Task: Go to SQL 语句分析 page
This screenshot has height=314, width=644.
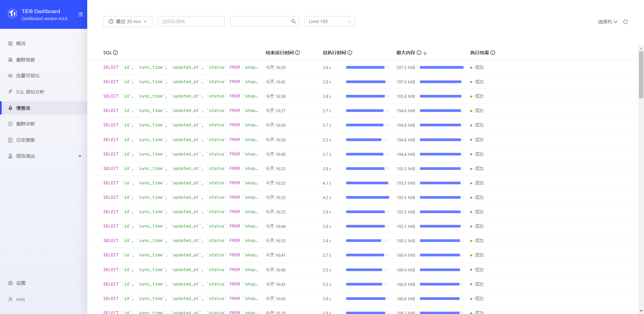Action: [x=30, y=92]
